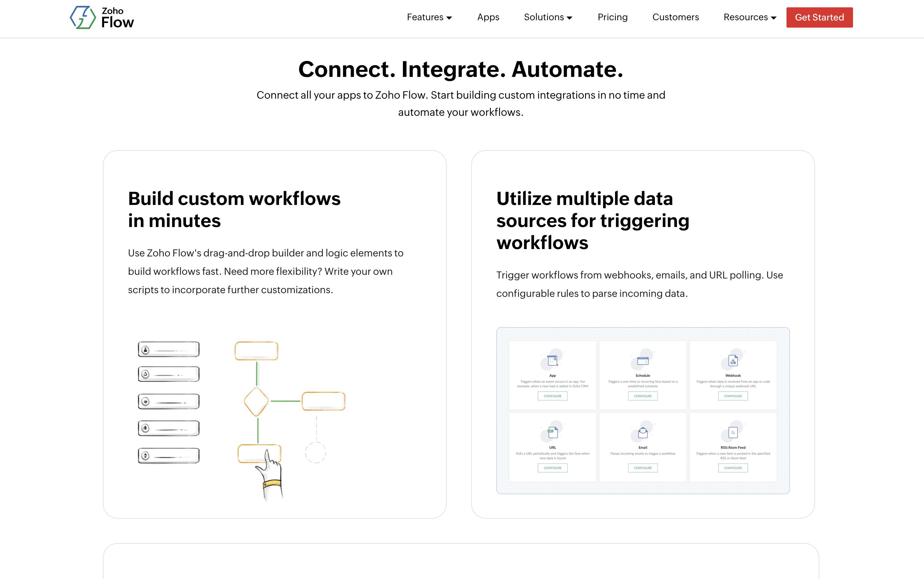Click the 'Trigger workflows from webhooks' description
The height and width of the screenshot is (579, 924).
click(x=640, y=284)
